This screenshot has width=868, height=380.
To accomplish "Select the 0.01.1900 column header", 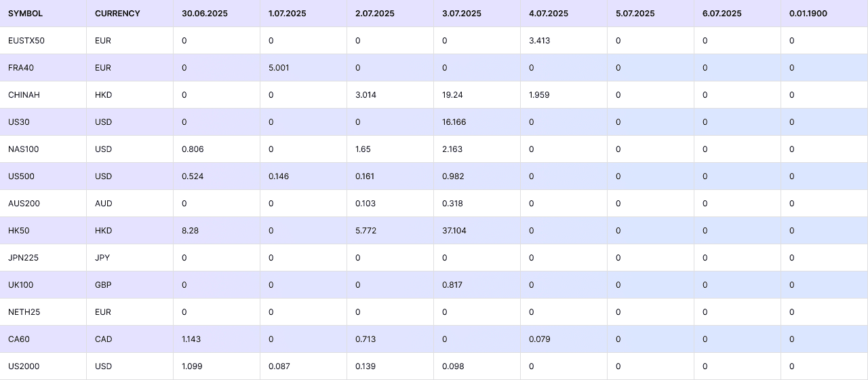I will [x=825, y=14].
